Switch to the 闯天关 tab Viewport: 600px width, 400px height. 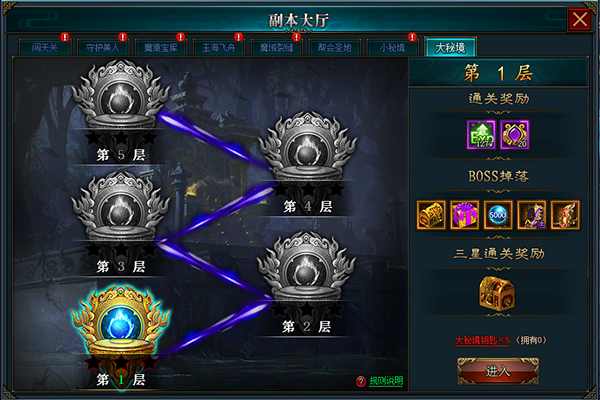45,47
